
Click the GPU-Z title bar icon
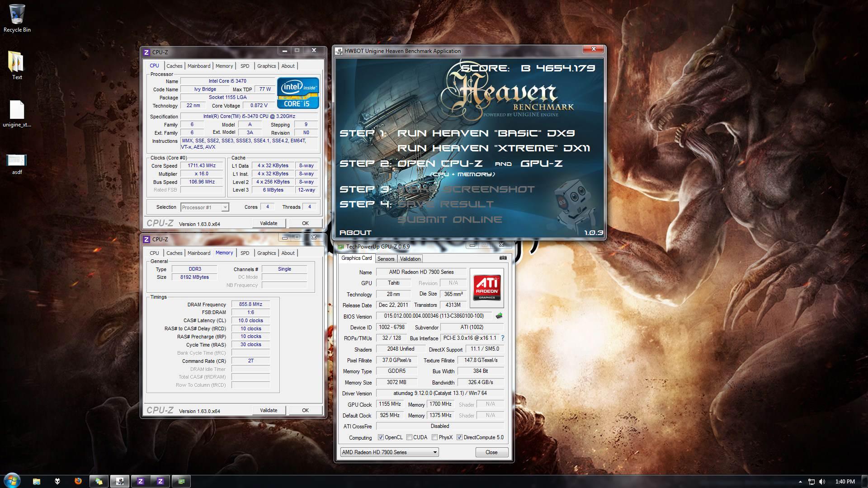pyautogui.click(x=341, y=247)
